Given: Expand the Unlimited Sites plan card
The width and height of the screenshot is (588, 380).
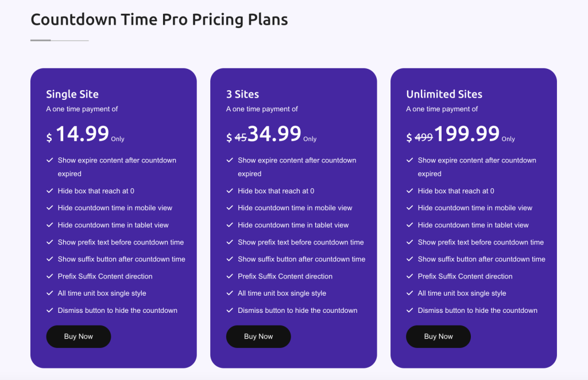Looking at the screenshot, I should click(x=473, y=218).
